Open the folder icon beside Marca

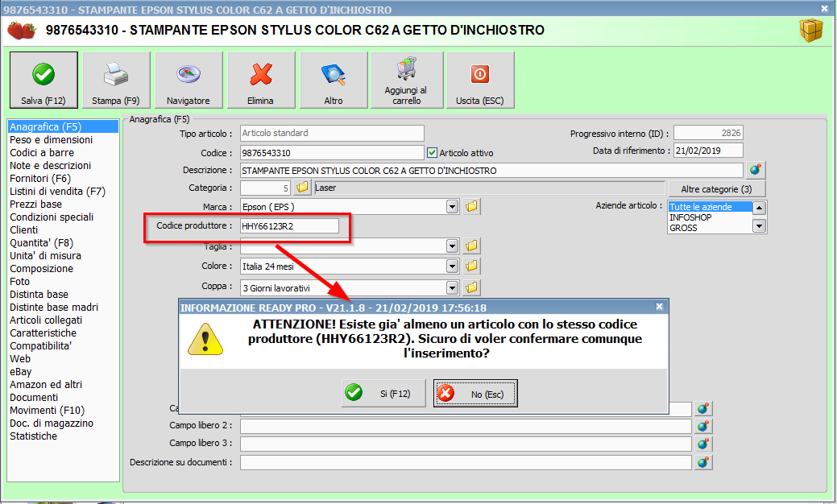pyautogui.click(x=471, y=206)
